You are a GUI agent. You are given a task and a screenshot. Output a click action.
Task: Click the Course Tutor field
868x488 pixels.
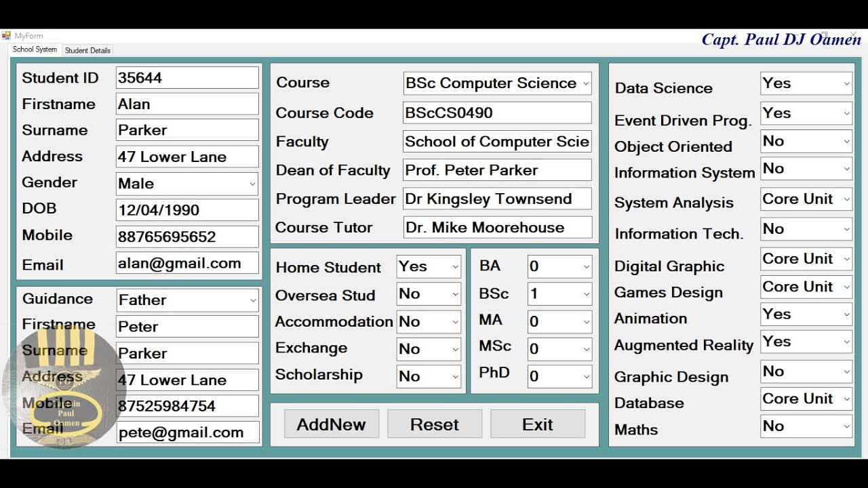pyautogui.click(x=497, y=227)
